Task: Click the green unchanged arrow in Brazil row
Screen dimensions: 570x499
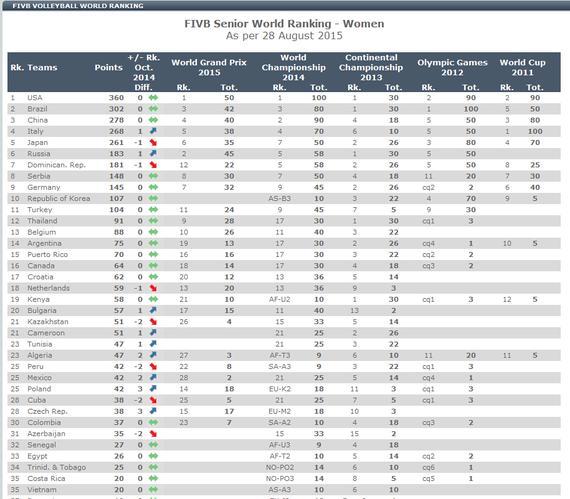Action: point(153,109)
